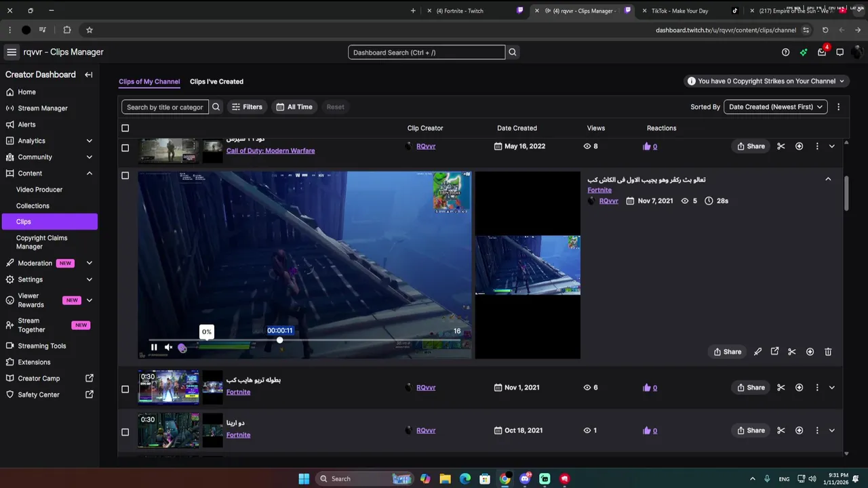
Task: Open expanded clip in new window icon
Action: 774,352
